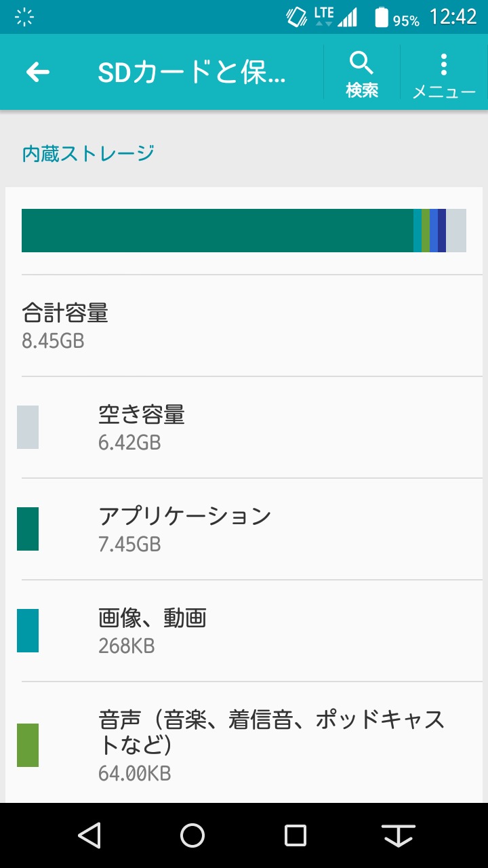Open search with magnifier icon
This screenshot has height=868, width=488.
click(x=362, y=73)
